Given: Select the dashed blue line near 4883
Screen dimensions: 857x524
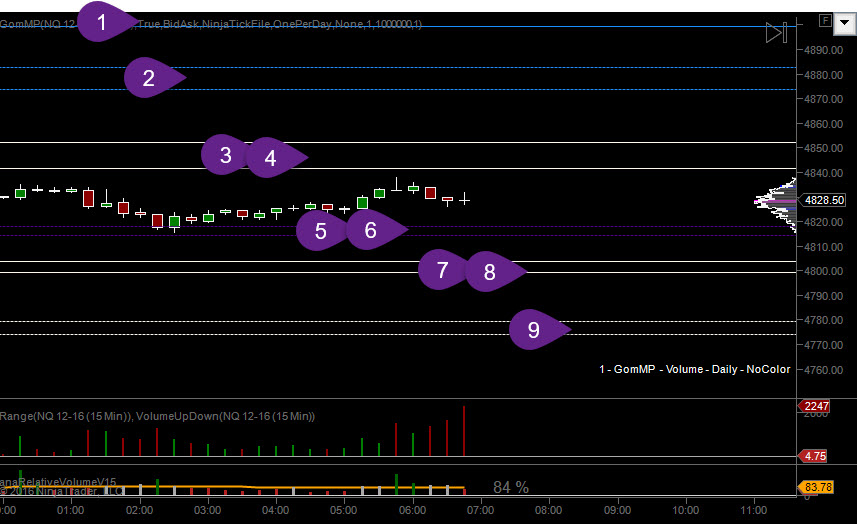Looking at the screenshot, I should click(x=398, y=67).
